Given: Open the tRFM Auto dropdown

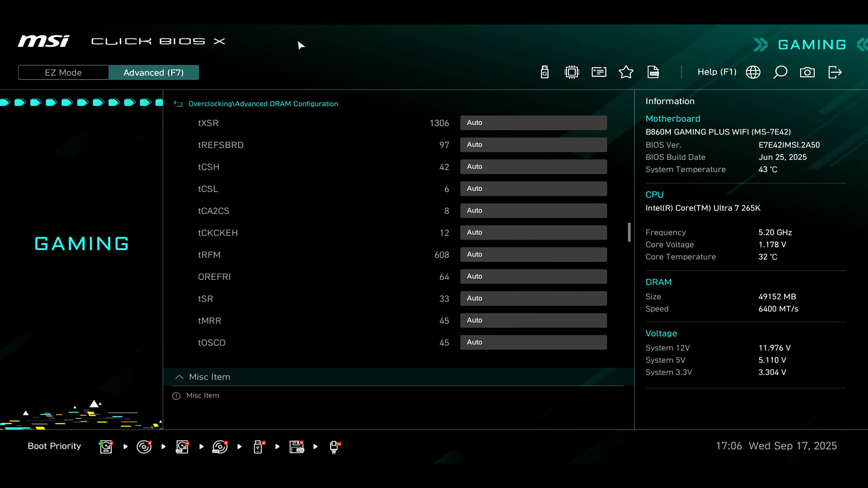Looking at the screenshot, I should 533,254.
